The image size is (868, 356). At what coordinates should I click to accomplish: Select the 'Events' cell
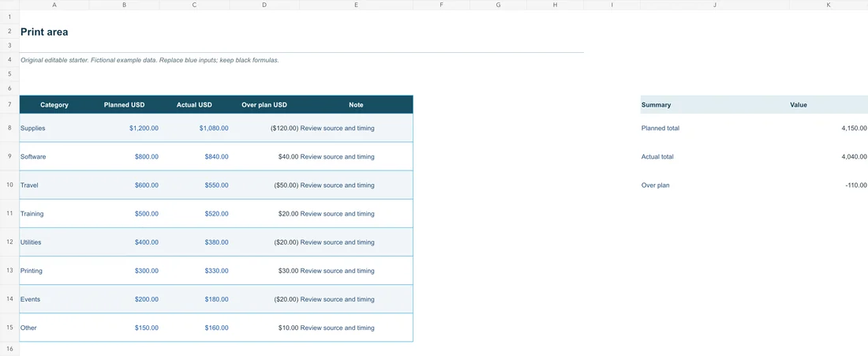click(54, 299)
